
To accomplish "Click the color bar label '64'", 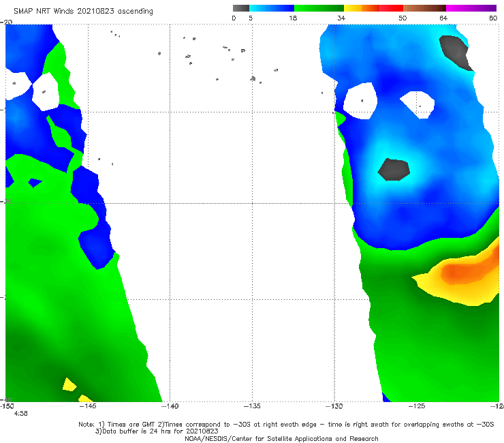I will tap(443, 18).
